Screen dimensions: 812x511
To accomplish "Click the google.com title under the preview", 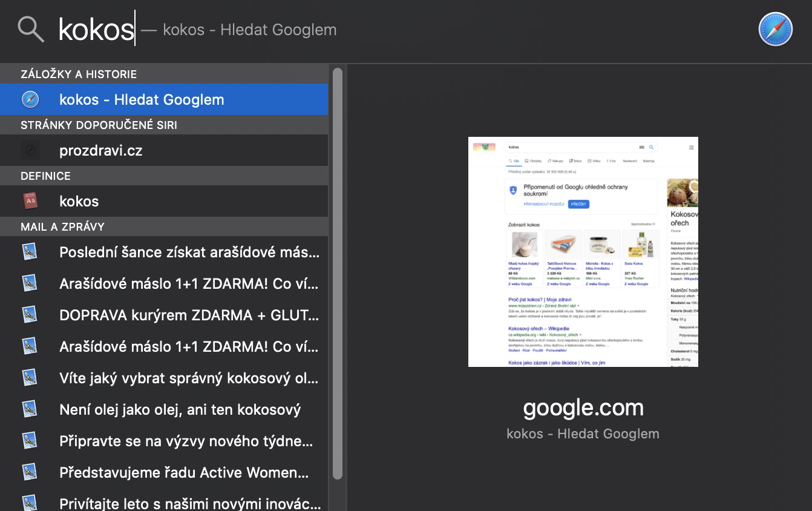I will point(583,408).
